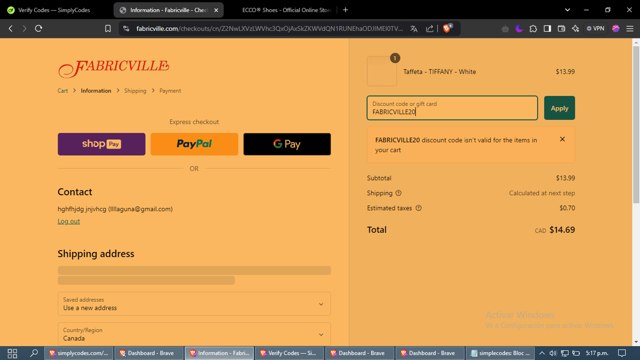Open a new browser tab

pyautogui.click(x=345, y=10)
